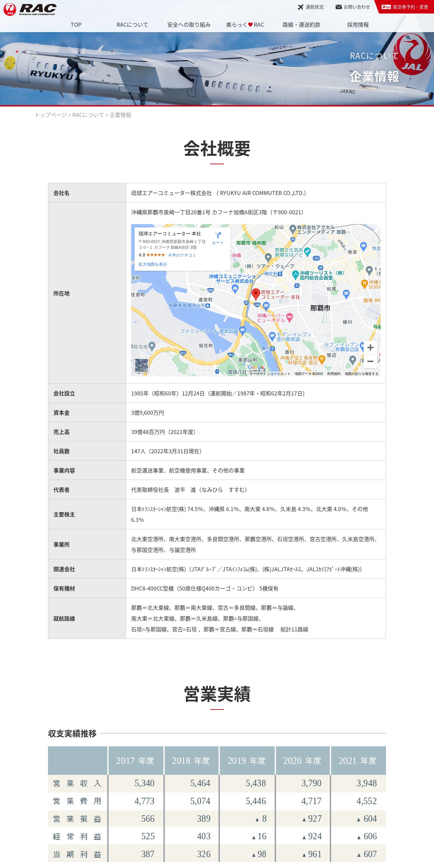The width and height of the screenshot is (434, 868).
Task: Click the red map pin for 琉球エアーコミューター本社
Action: [x=256, y=294]
